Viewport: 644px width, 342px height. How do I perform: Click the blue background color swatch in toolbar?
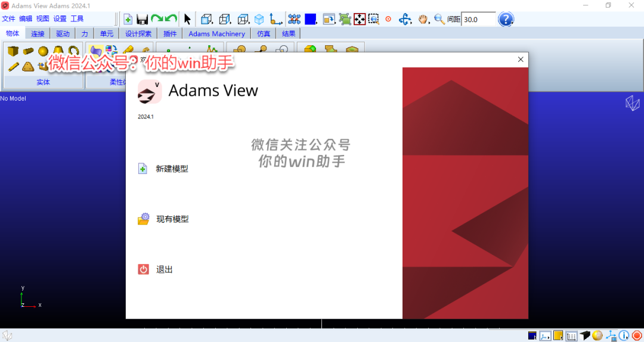click(x=310, y=19)
